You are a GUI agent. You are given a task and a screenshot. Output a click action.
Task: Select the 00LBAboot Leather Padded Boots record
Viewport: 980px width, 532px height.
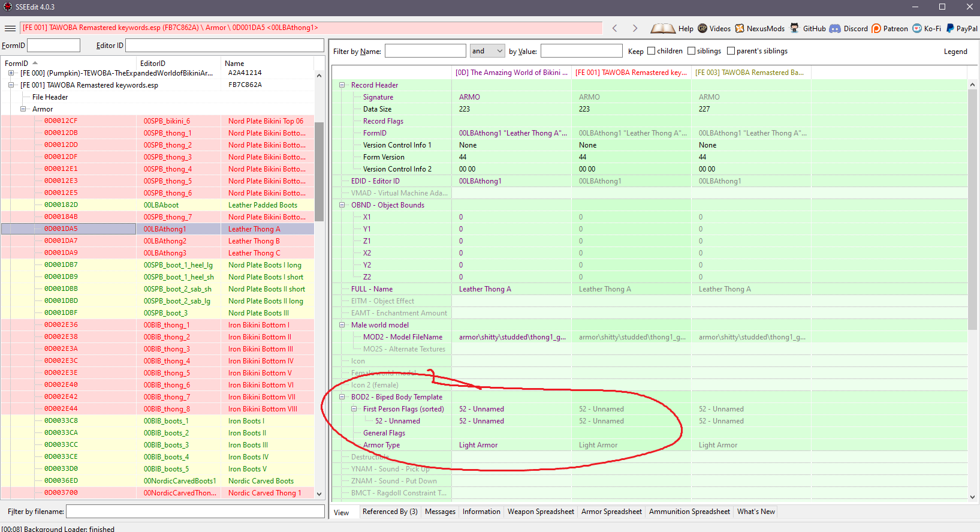point(158,205)
